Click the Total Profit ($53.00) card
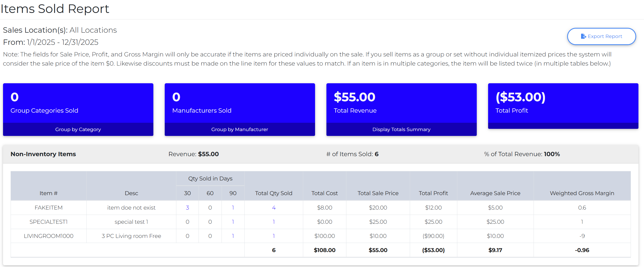 coord(563,106)
